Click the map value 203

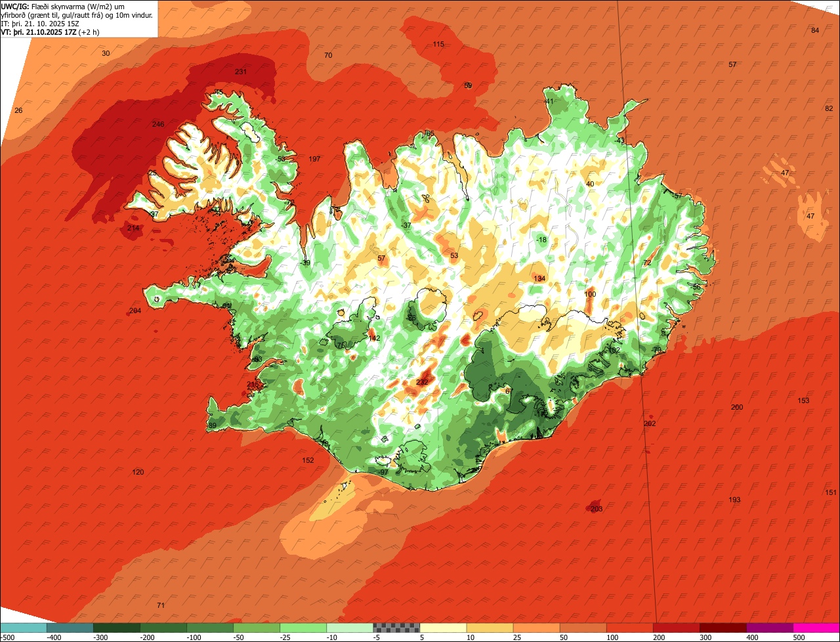click(597, 509)
